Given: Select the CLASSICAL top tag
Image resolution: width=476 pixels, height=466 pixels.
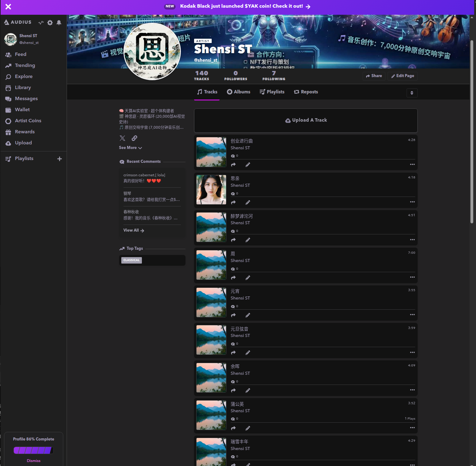Looking at the screenshot, I should point(131,260).
